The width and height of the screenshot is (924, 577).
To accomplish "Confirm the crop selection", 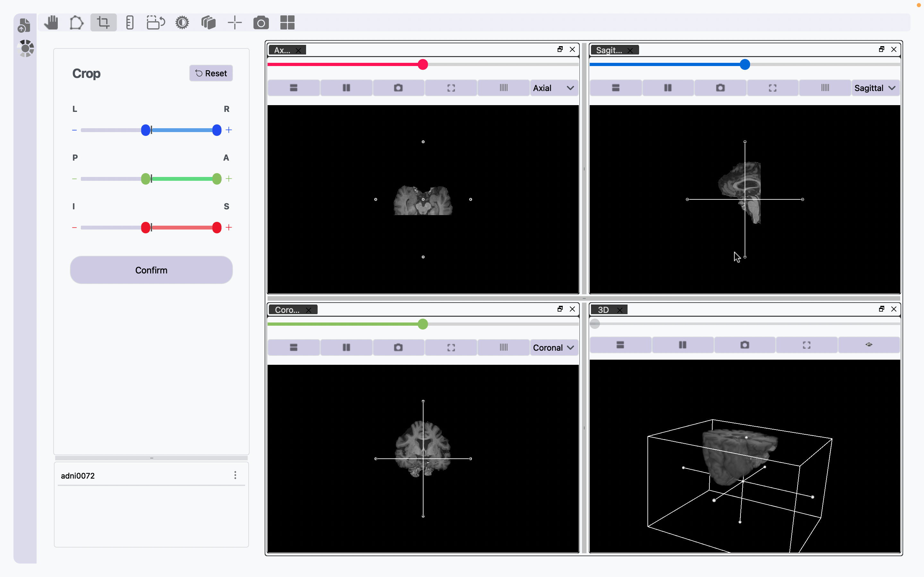I will pos(151,270).
